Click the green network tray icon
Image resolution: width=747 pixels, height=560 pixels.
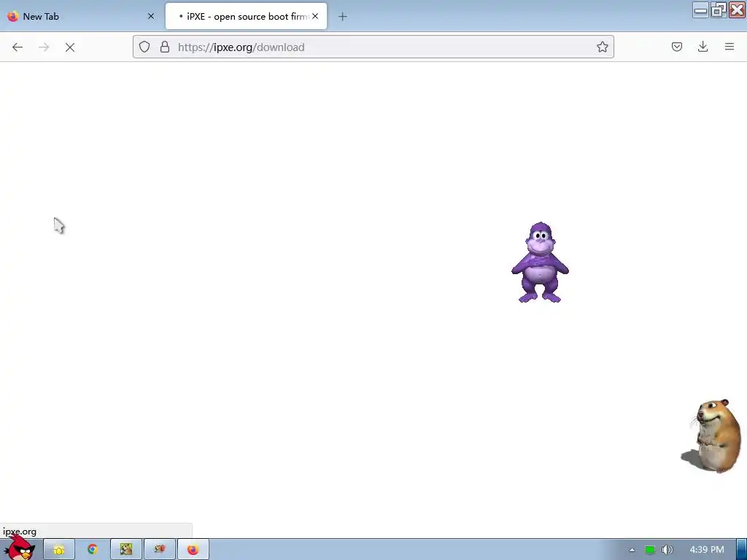point(650,550)
